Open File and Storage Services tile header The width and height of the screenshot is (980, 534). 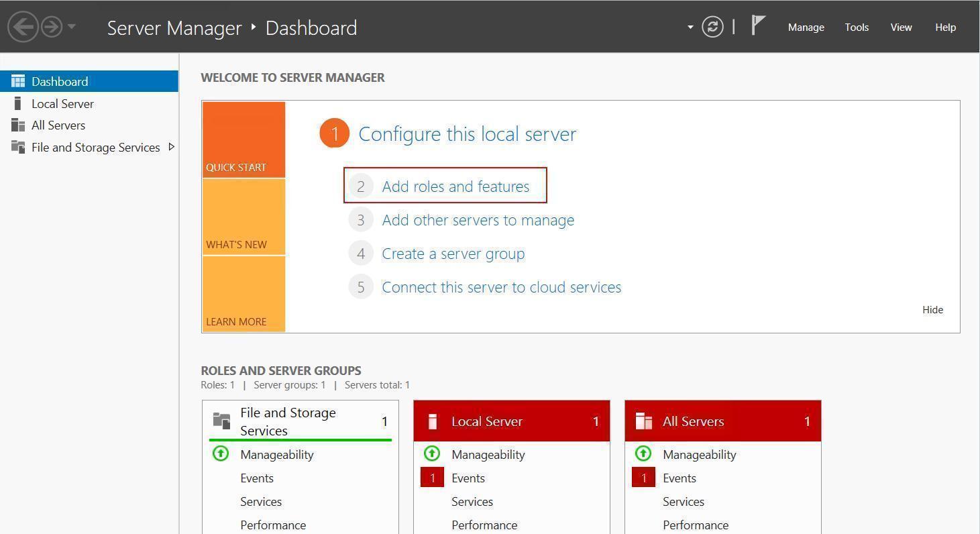click(x=301, y=421)
